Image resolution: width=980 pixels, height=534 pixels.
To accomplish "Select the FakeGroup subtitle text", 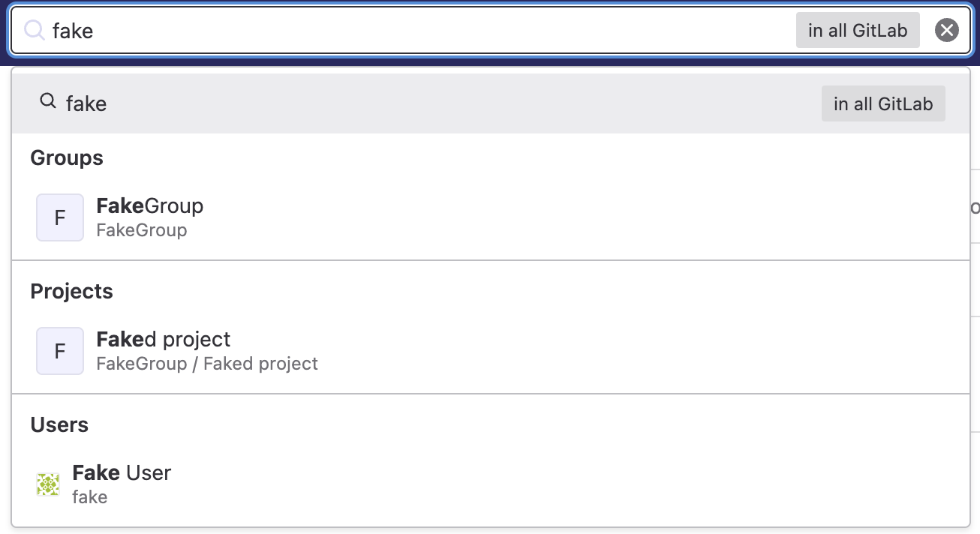I will point(141,230).
